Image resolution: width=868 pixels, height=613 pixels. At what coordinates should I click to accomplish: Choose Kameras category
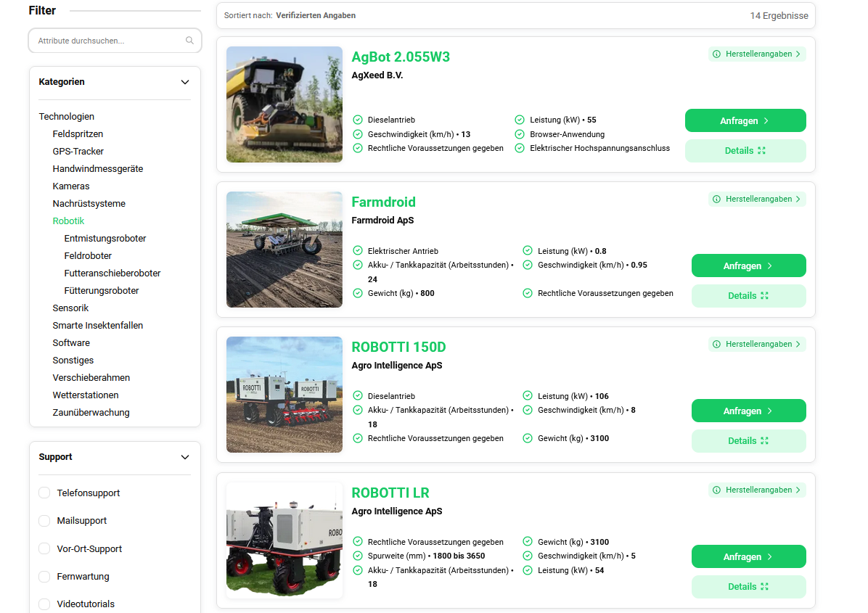71,186
